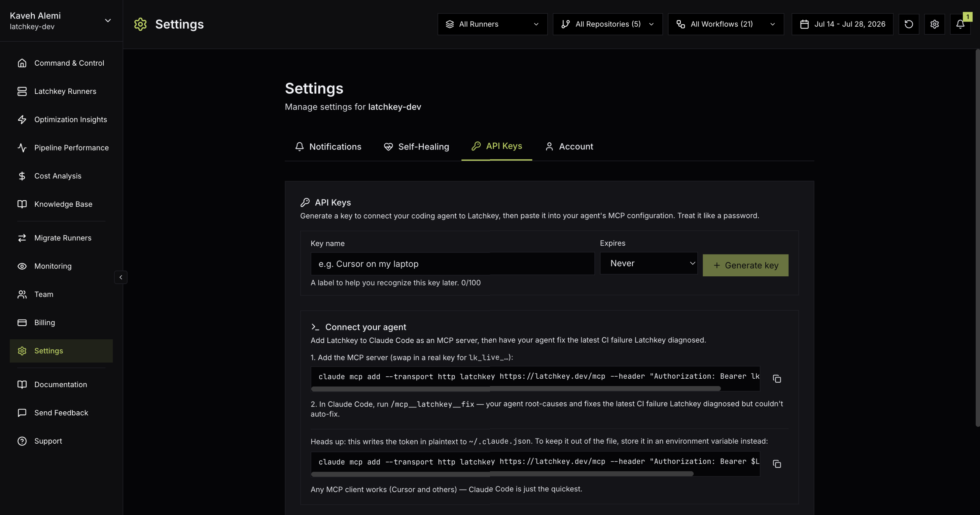This screenshot has width=980, height=515.
Task: Switch to the Notifications tab
Action: click(x=328, y=146)
